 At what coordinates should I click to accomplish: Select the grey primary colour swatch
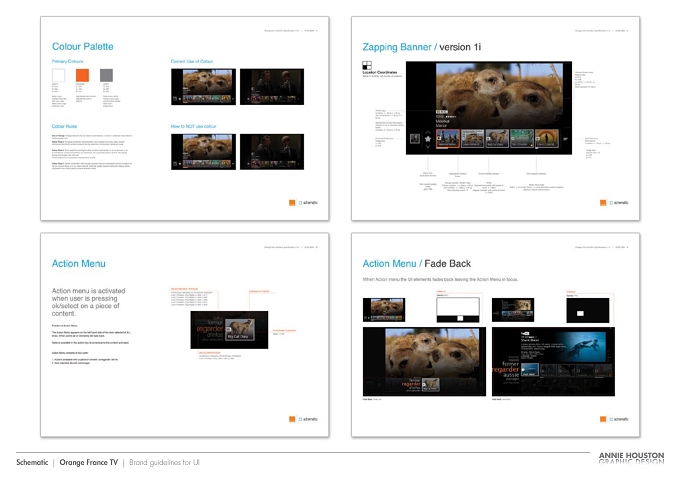[106, 75]
